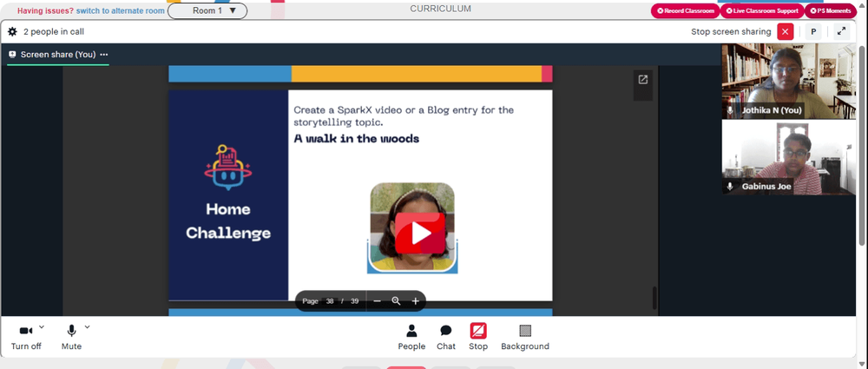868x369 pixels.
Task: Open the Room 1 dropdown
Action: click(207, 10)
